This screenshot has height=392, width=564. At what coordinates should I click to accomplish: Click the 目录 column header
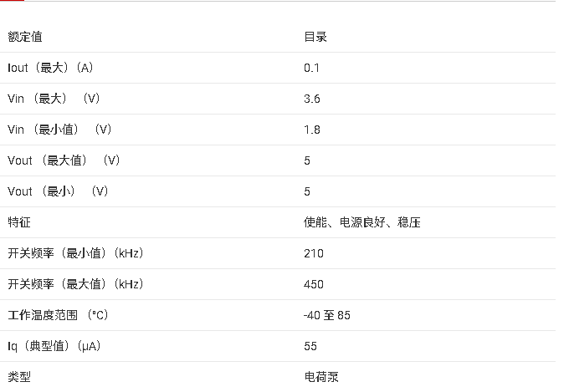click(x=315, y=37)
